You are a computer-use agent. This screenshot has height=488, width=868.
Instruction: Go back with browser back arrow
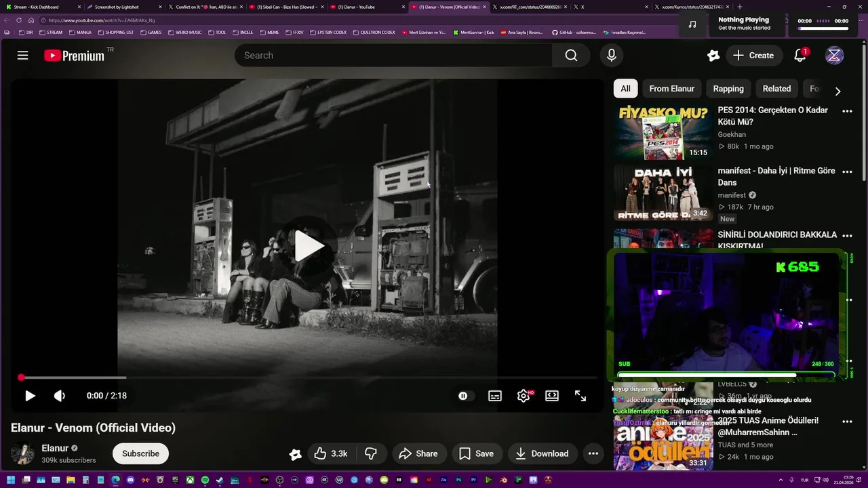[x=7, y=20]
